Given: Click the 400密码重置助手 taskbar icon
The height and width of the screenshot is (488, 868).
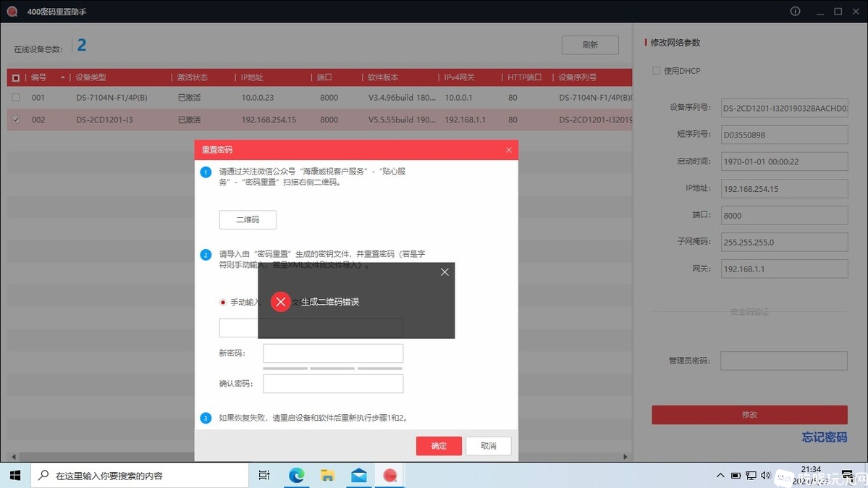Looking at the screenshot, I should tap(390, 475).
